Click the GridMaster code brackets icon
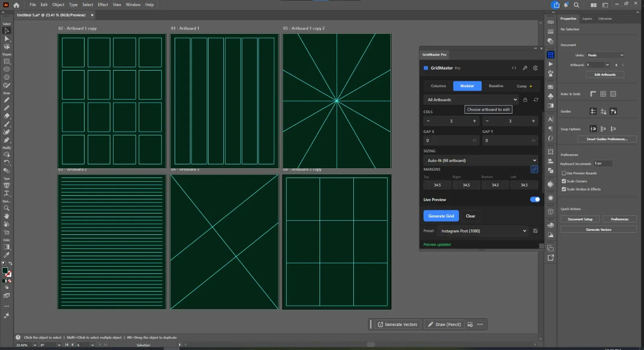Viewport: 644px width, 350px height. (x=514, y=68)
